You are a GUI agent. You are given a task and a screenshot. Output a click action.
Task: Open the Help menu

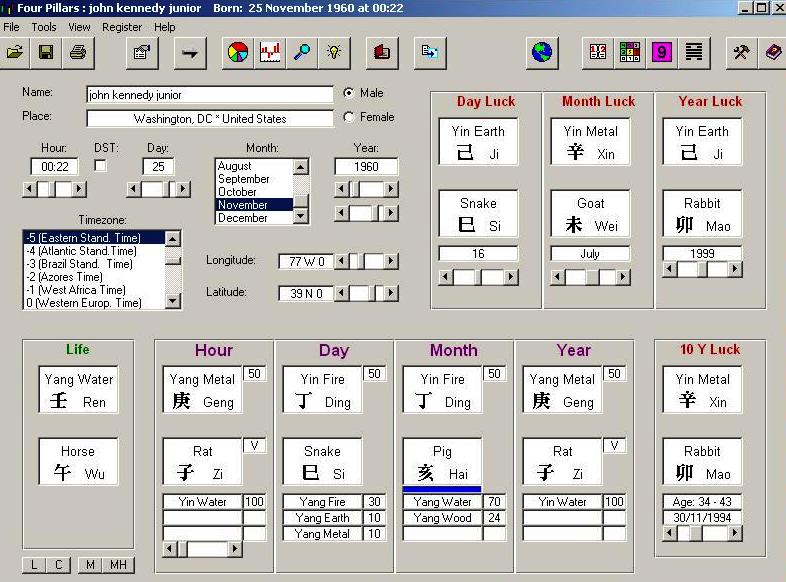pos(164,27)
